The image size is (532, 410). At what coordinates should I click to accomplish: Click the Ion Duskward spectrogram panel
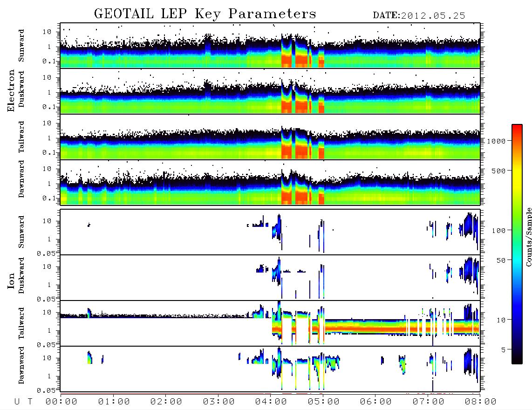click(x=270, y=278)
